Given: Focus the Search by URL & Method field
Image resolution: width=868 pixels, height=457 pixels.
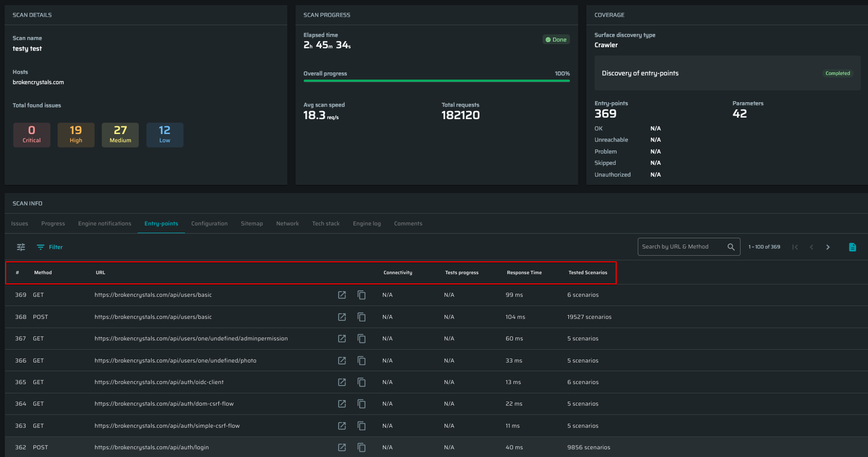Looking at the screenshot, I should point(681,247).
